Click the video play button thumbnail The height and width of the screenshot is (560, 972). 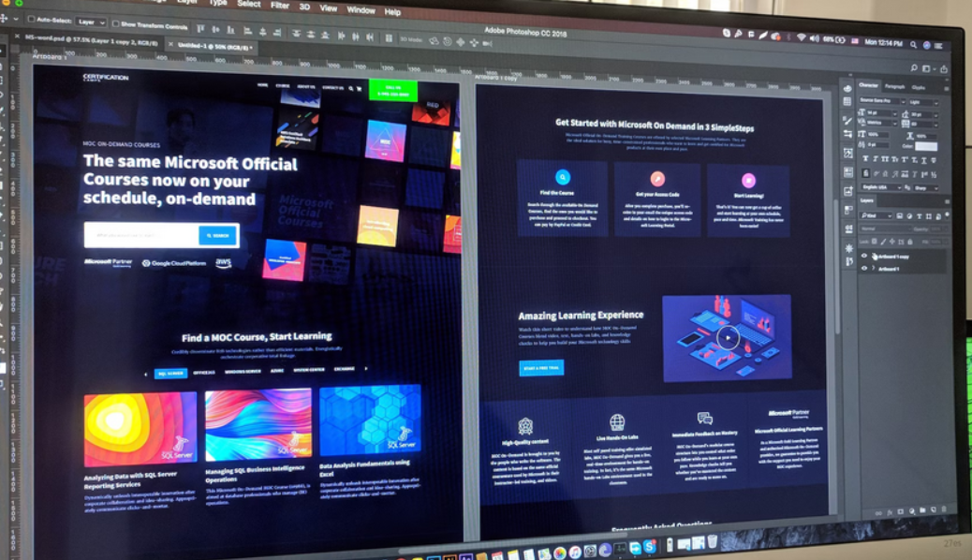pyautogui.click(x=727, y=337)
